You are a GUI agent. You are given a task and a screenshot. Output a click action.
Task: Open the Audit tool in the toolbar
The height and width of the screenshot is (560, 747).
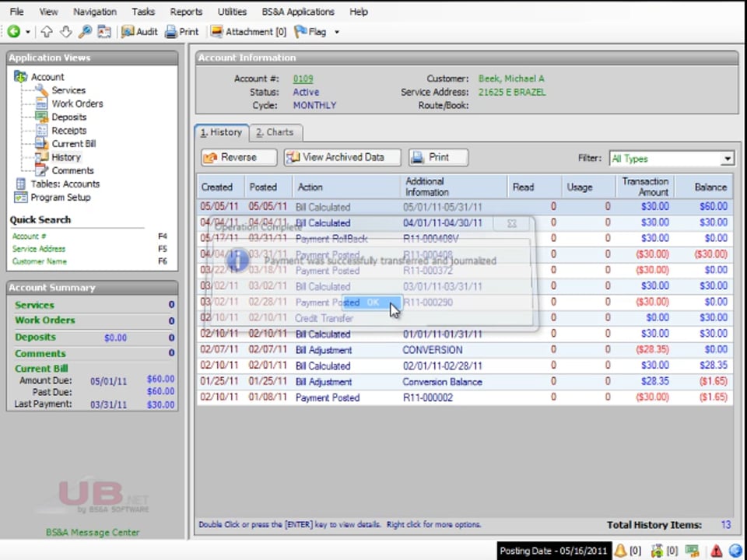pos(139,32)
